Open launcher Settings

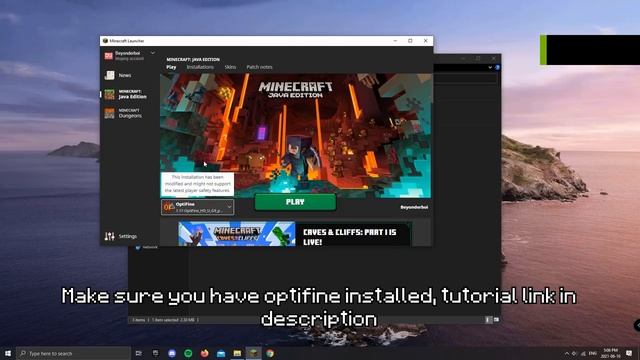(121, 236)
